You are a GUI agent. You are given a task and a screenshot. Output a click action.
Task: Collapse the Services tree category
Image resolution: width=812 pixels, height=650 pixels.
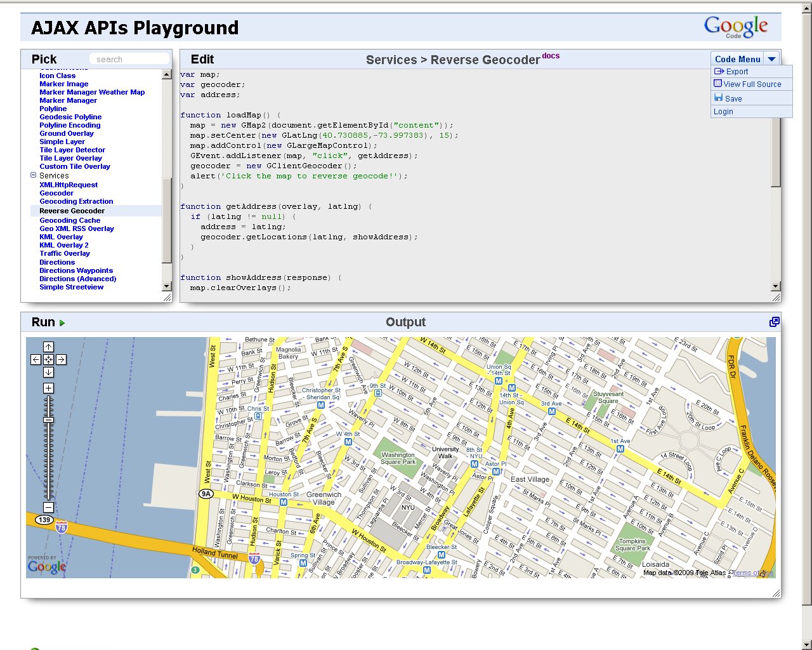click(34, 175)
